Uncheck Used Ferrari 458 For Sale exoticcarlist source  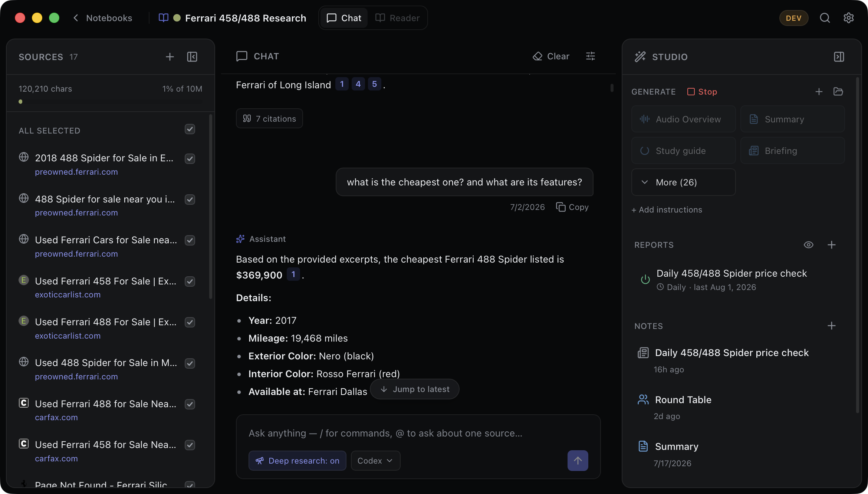click(190, 281)
